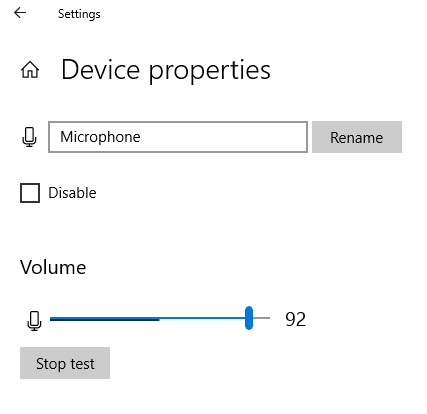Click the dark input level bar on slider

pos(105,319)
